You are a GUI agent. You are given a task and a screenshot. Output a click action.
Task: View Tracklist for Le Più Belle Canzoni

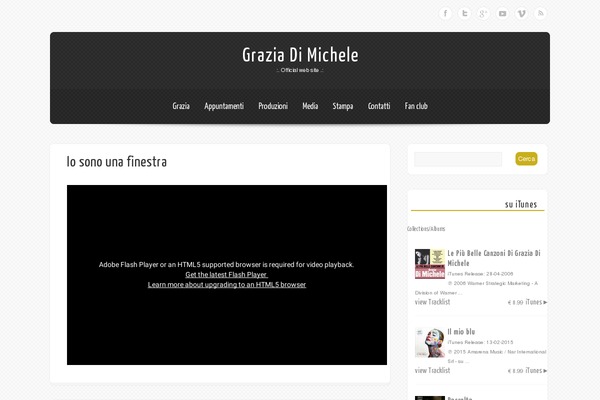432,302
